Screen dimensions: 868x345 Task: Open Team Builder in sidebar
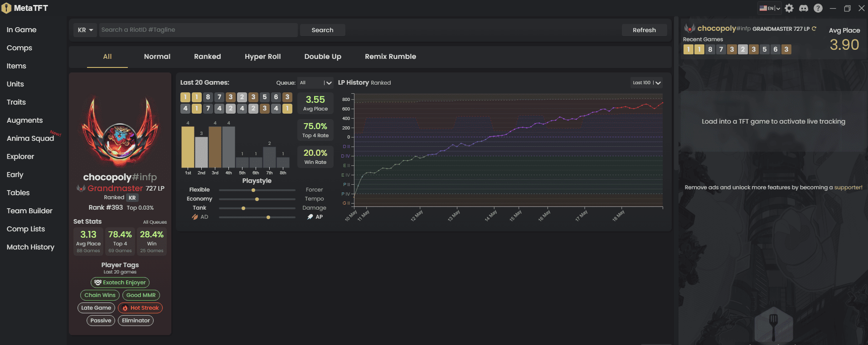tap(29, 211)
